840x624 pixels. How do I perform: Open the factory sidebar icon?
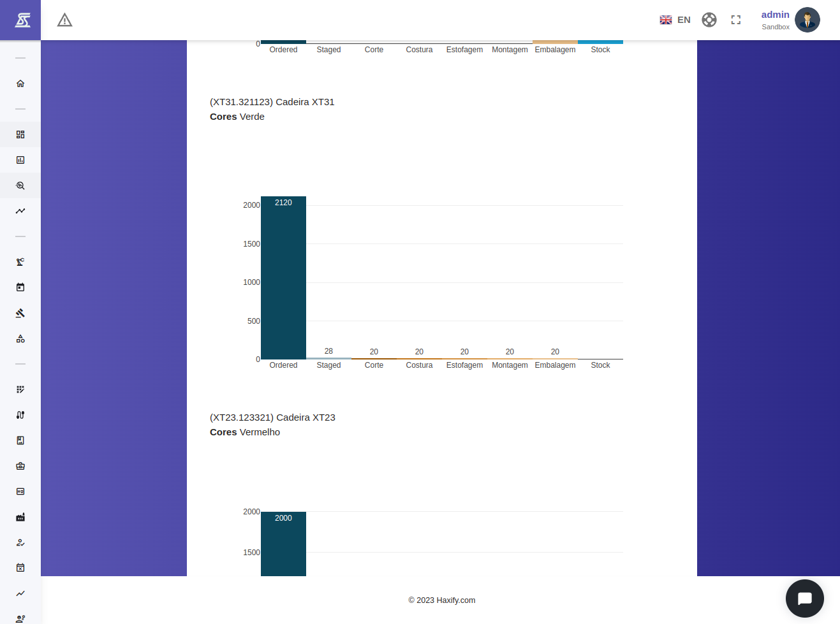[x=20, y=517]
